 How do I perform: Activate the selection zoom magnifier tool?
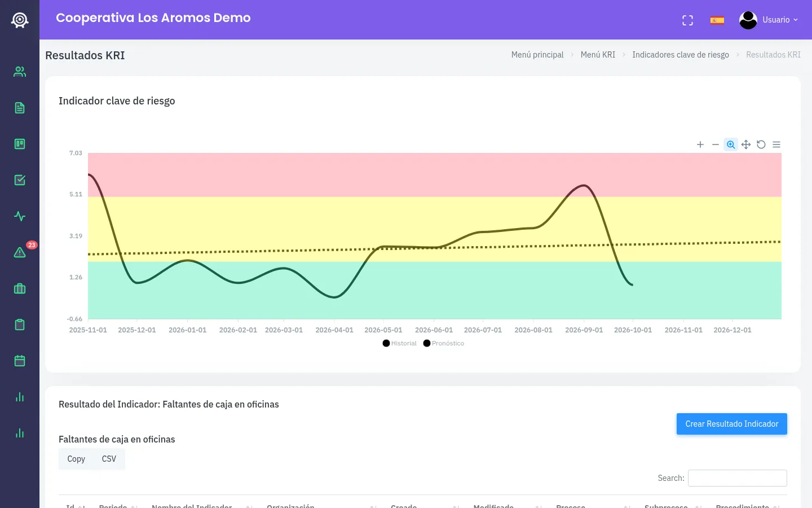tap(731, 144)
